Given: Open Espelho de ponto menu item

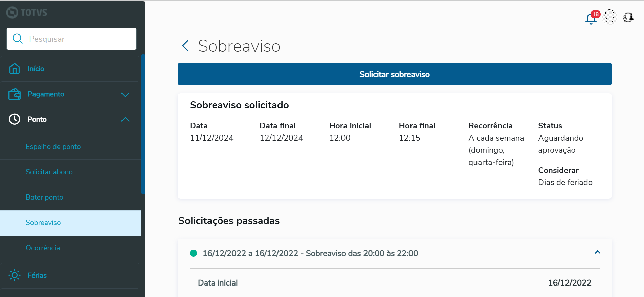Looking at the screenshot, I should pyautogui.click(x=53, y=147).
